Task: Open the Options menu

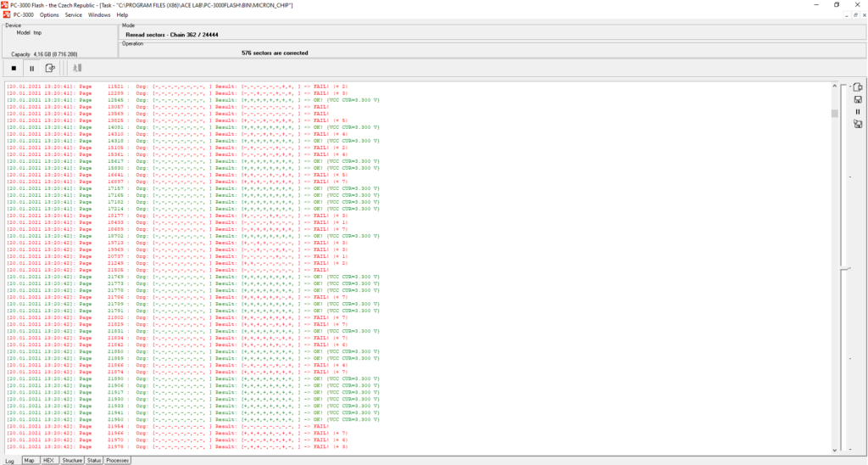Action: coord(49,14)
